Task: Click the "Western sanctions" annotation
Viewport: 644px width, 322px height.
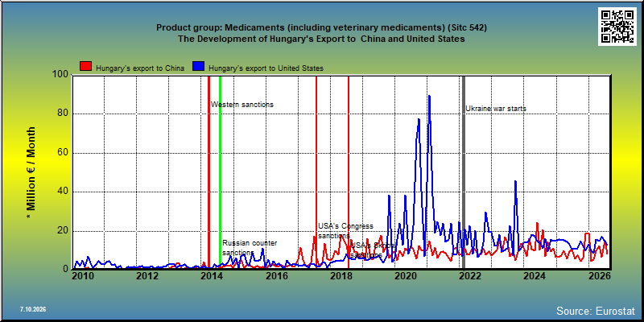Action: coord(242,105)
